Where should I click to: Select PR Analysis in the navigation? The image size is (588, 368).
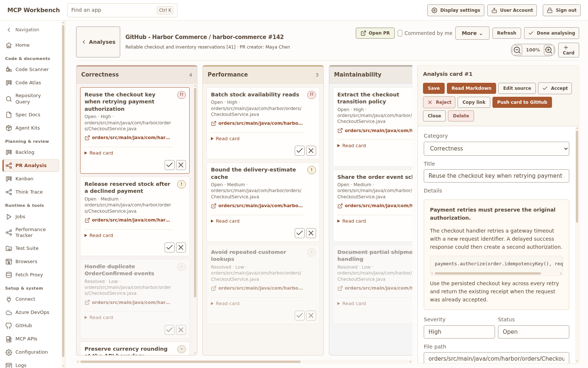click(x=31, y=166)
